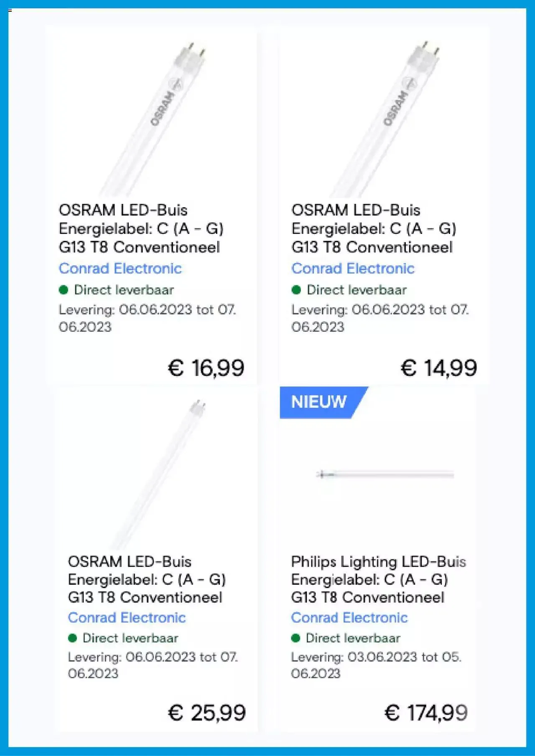Open the Philips Lighting LED tube image

pyautogui.click(x=385, y=474)
